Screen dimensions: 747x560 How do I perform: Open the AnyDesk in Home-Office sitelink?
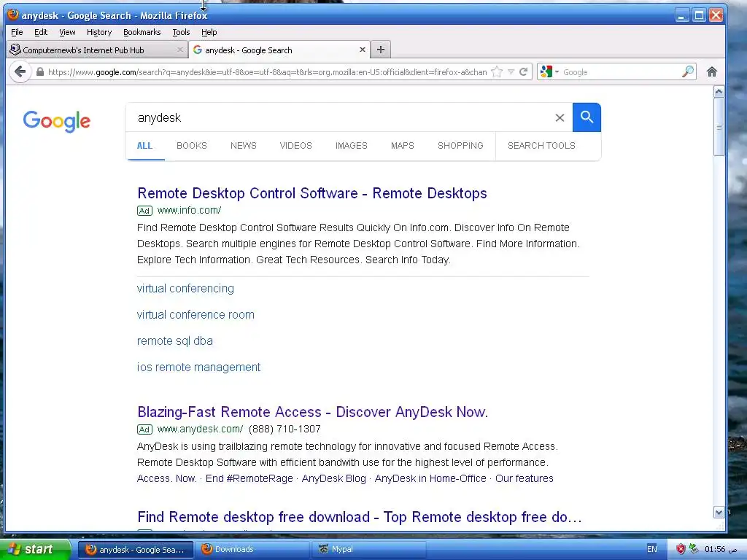430,478
